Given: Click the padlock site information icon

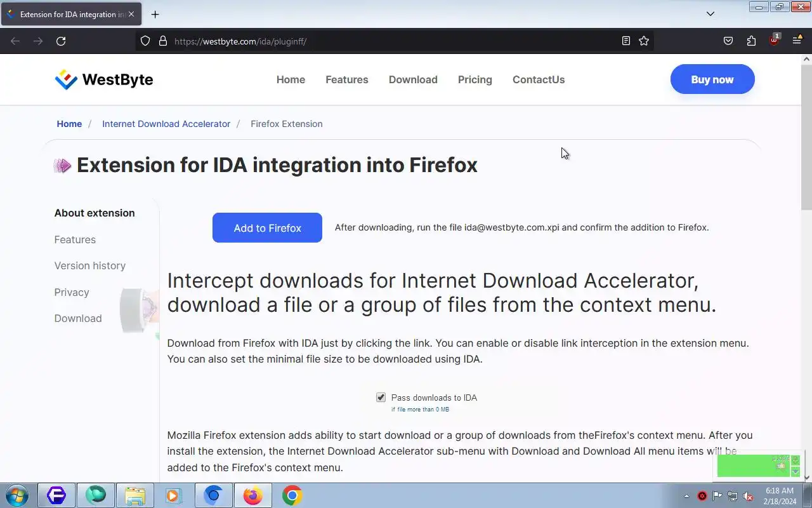Looking at the screenshot, I should click(x=163, y=41).
